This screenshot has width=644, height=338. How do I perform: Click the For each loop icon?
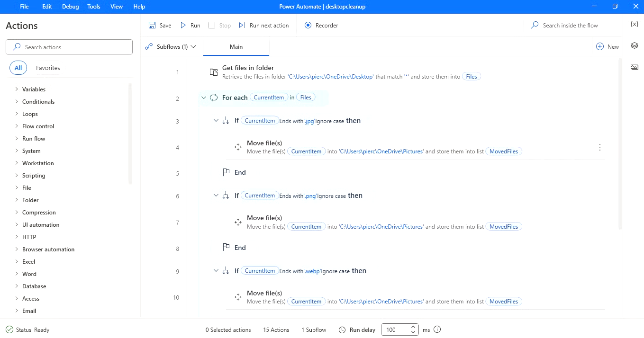pyautogui.click(x=214, y=98)
